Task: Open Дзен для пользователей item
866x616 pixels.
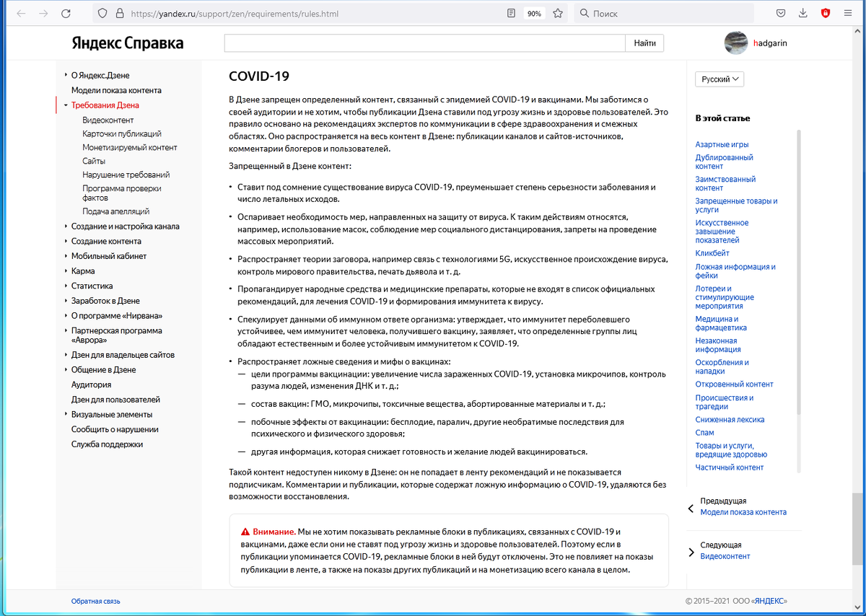Action: point(115,400)
